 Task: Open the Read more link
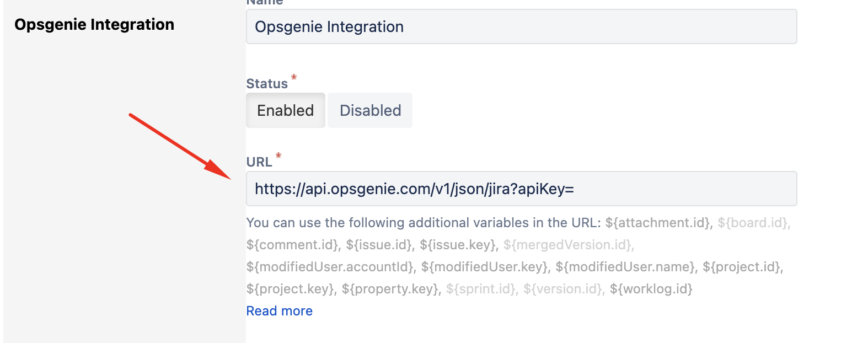(280, 311)
